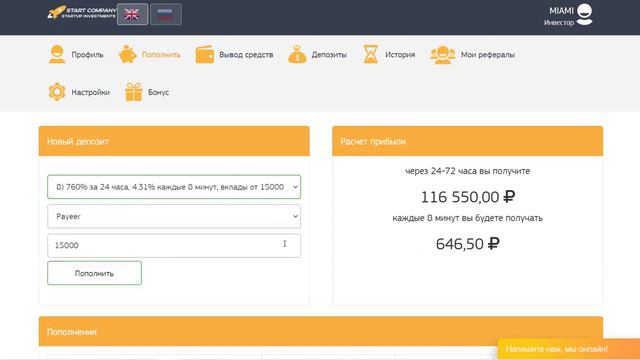
Task: Click text каждые 8 минут вы будете получать
Action: click(467, 218)
